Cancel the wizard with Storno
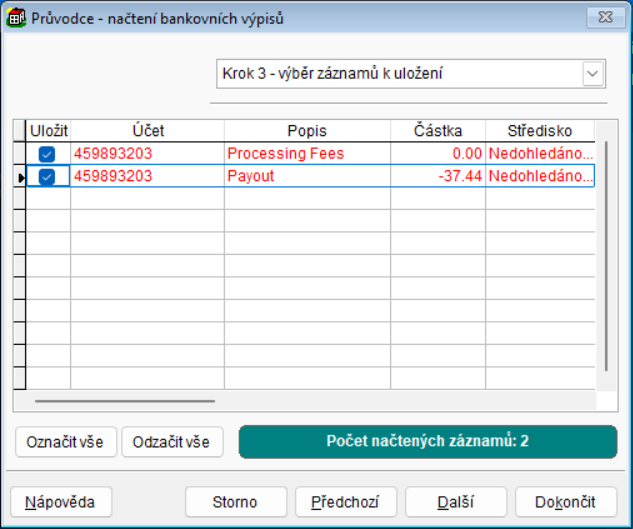 click(x=235, y=502)
